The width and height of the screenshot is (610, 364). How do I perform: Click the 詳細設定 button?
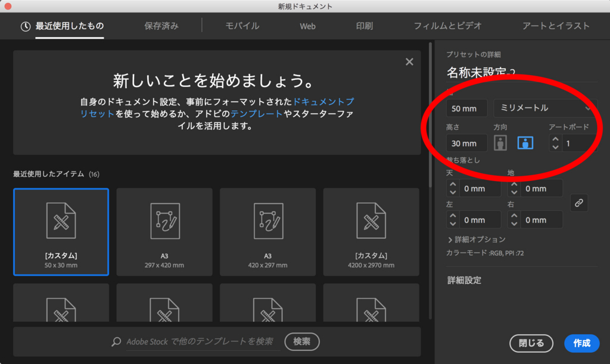[x=464, y=281]
